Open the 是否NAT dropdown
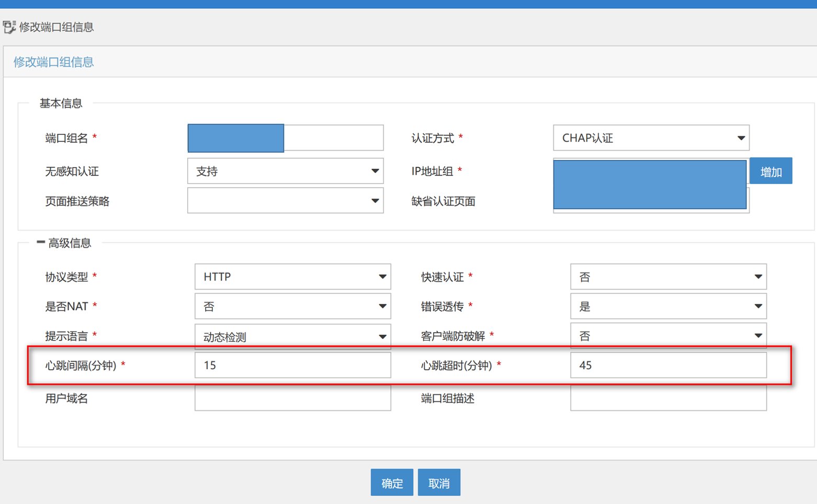 tap(293, 306)
